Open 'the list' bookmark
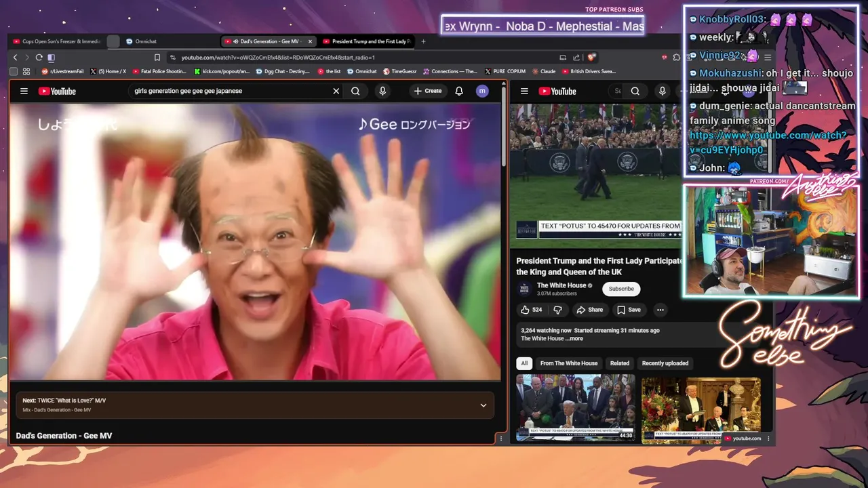 (329, 71)
